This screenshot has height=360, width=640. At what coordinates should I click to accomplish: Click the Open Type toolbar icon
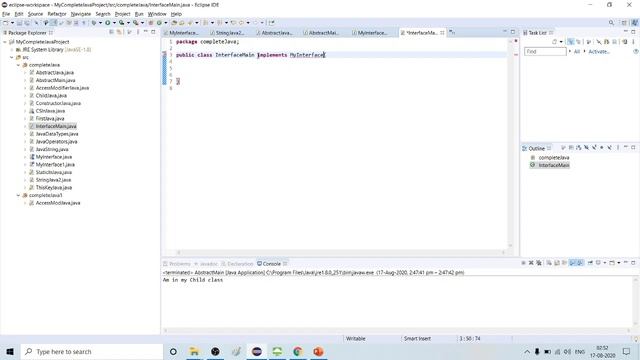174,23
